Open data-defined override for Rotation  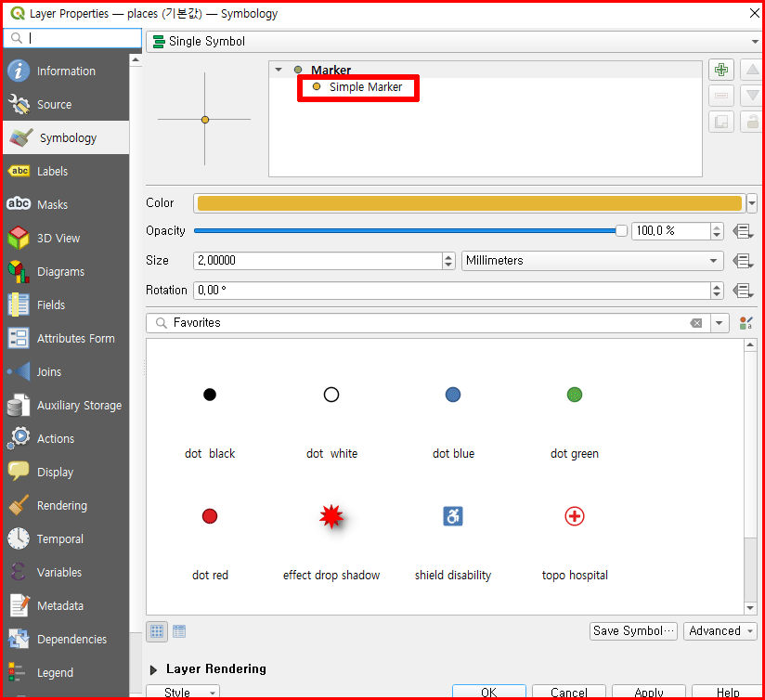(743, 291)
